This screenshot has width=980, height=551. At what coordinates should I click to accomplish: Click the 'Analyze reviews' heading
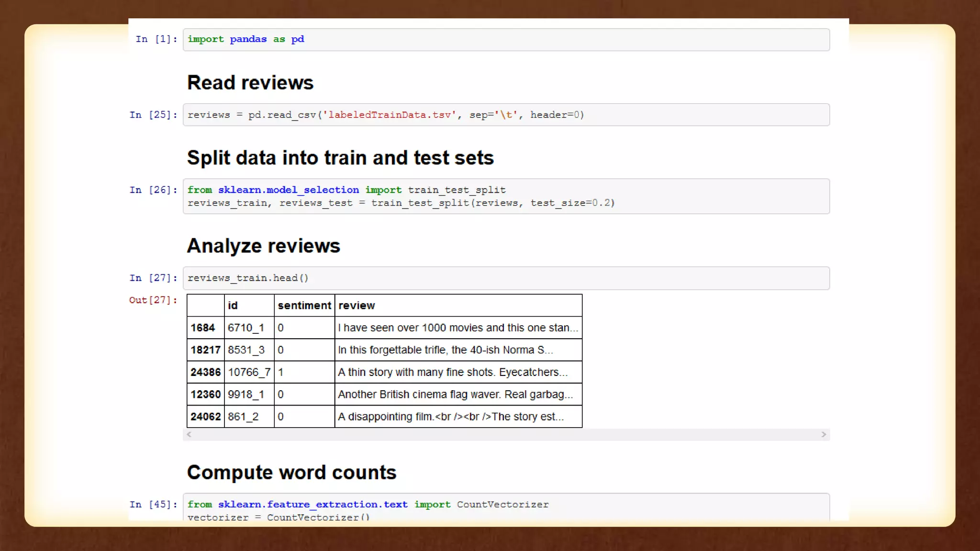tap(263, 246)
